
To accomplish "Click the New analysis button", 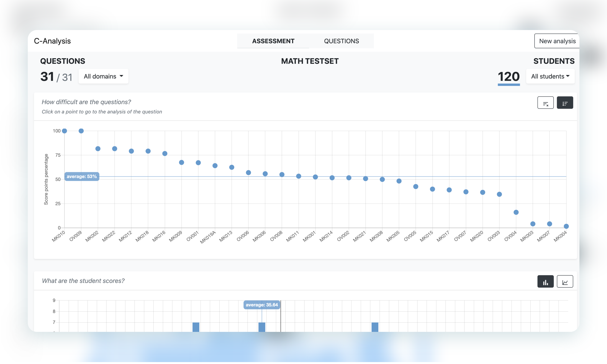I will pos(557,41).
